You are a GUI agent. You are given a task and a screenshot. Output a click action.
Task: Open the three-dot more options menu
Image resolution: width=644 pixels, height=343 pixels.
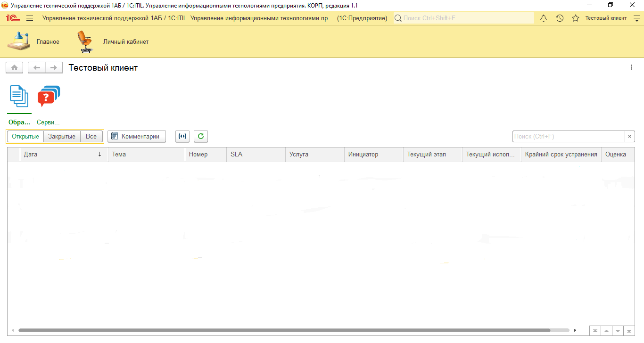(x=631, y=67)
